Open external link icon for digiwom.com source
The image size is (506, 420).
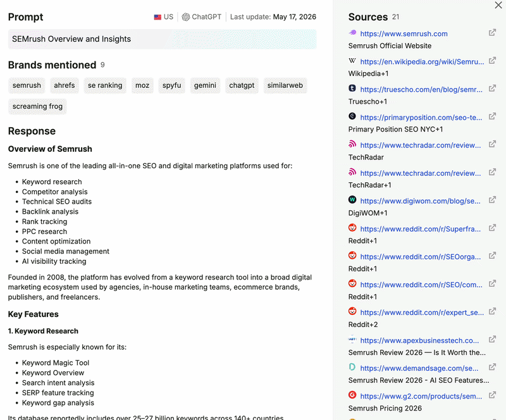[492, 200]
